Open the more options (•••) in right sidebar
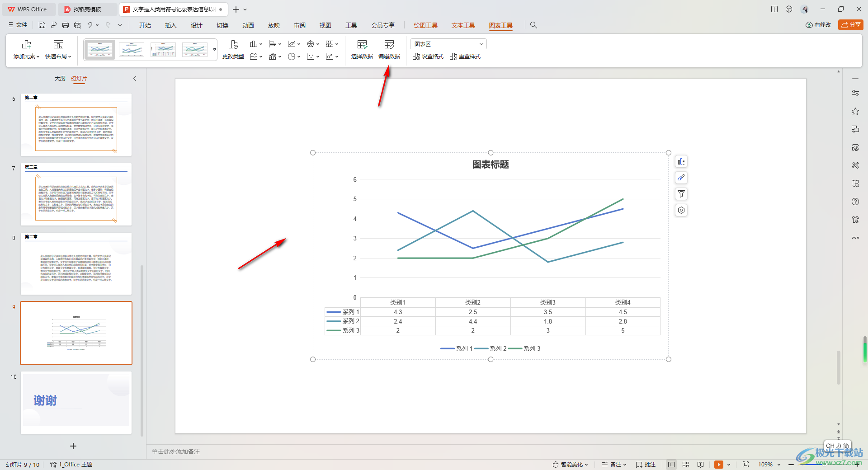868x470 pixels. point(855,238)
